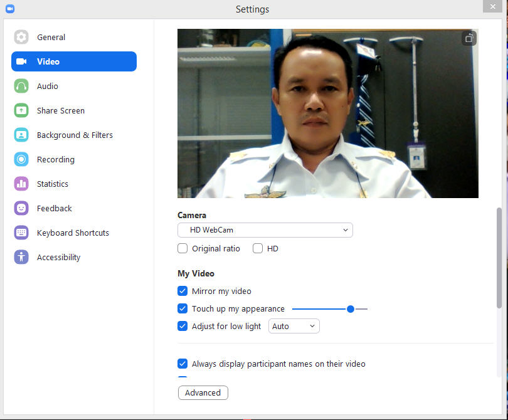This screenshot has height=420, width=508.
Task: Uncheck Mirror my video
Action: tap(183, 291)
